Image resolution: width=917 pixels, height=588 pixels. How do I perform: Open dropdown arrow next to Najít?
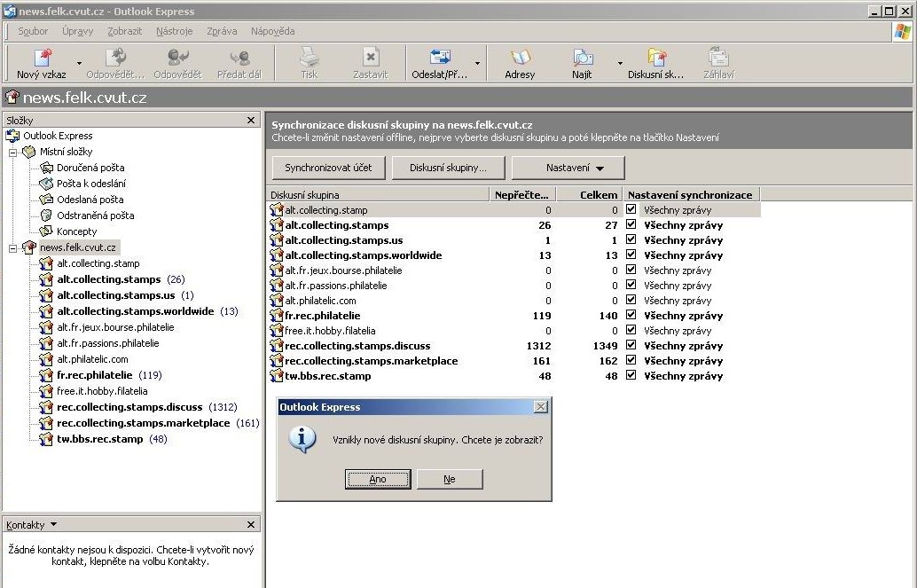click(620, 63)
